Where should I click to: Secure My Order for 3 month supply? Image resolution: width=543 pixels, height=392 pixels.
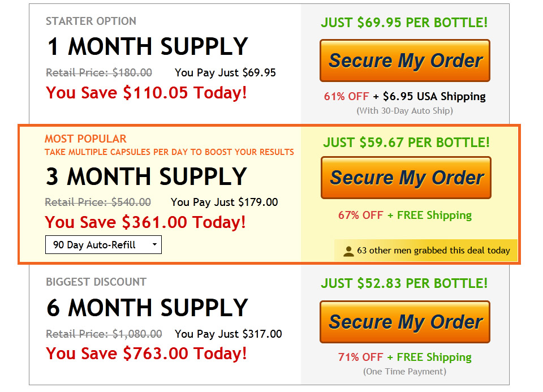[406, 178]
